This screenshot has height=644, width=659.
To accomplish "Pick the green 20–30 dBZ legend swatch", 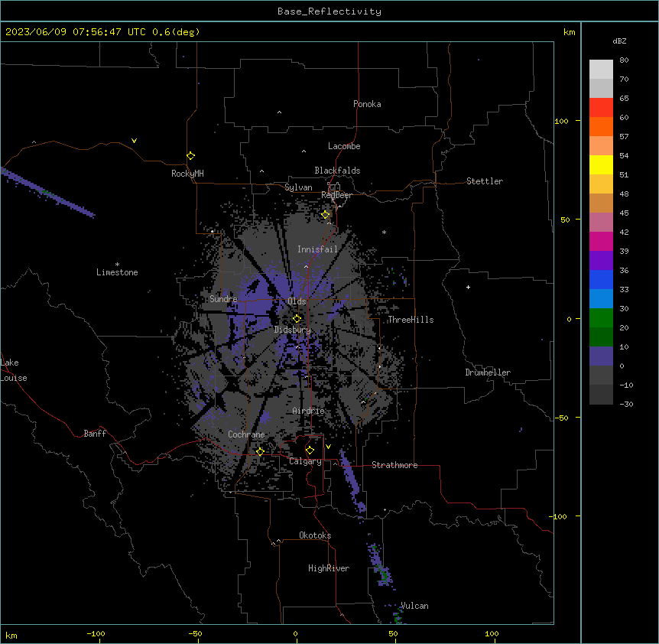I will click(x=601, y=318).
